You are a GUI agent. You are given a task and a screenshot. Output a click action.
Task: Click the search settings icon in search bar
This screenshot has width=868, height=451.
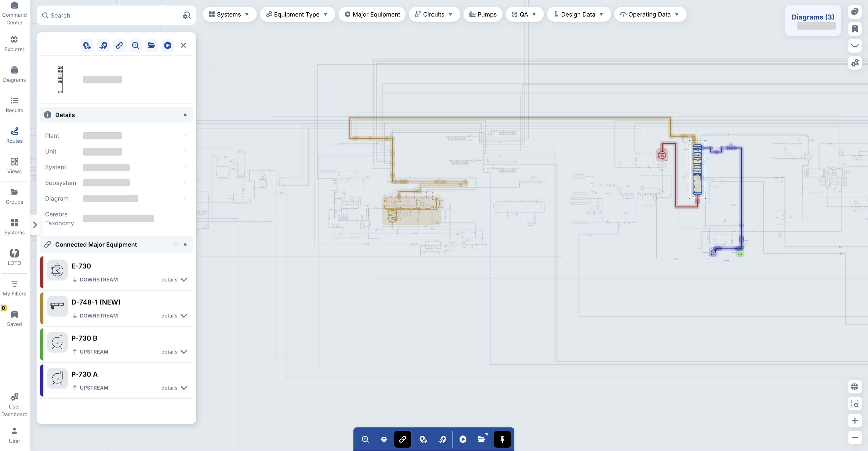pos(187,16)
